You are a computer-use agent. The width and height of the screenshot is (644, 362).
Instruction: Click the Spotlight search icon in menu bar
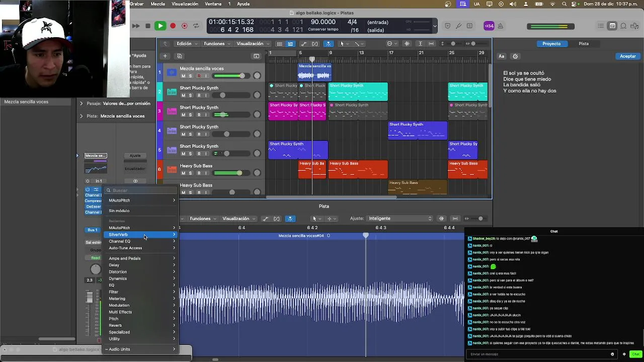(x=565, y=4)
